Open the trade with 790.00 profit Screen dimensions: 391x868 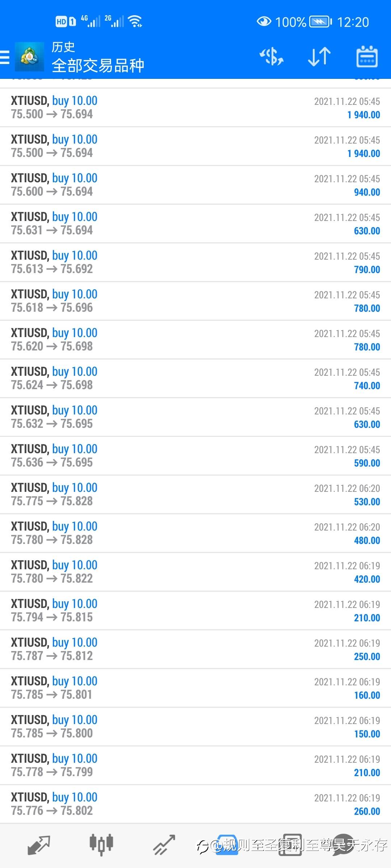point(195,262)
